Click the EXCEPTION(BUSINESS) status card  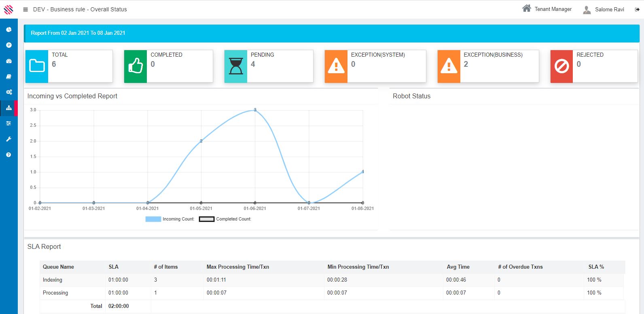click(x=488, y=66)
